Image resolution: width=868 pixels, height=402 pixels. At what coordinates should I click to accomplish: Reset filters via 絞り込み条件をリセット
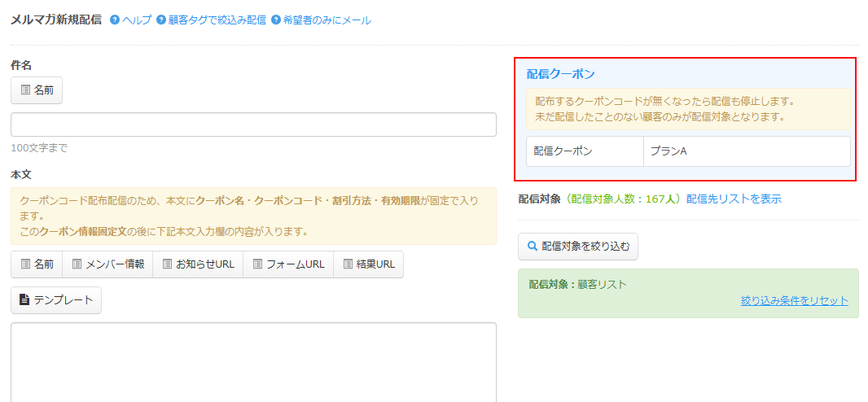pos(794,300)
